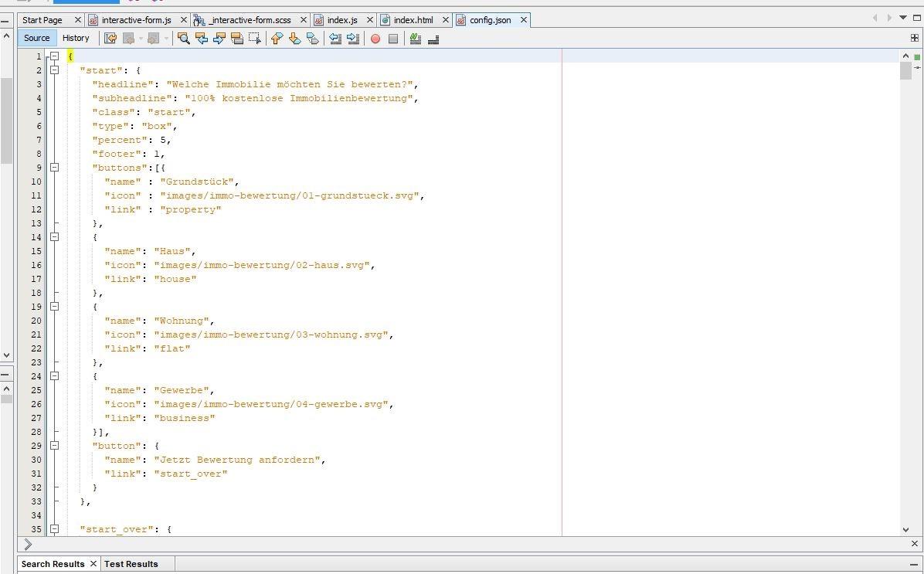The width and height of the screenshot is (924, 574).
Task: Close the _interactive-form.scss tab
Action: (x=303, y=20)
